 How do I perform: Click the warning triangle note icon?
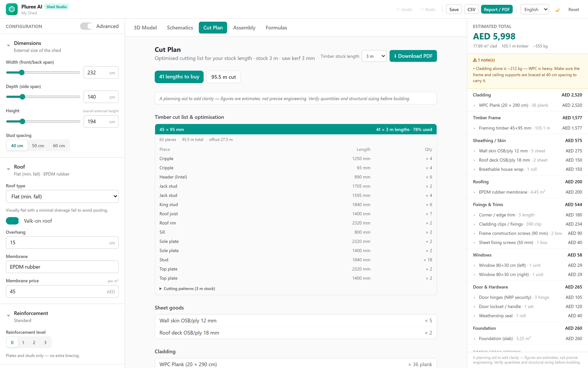pyautogui.click(x=475, y=60)
